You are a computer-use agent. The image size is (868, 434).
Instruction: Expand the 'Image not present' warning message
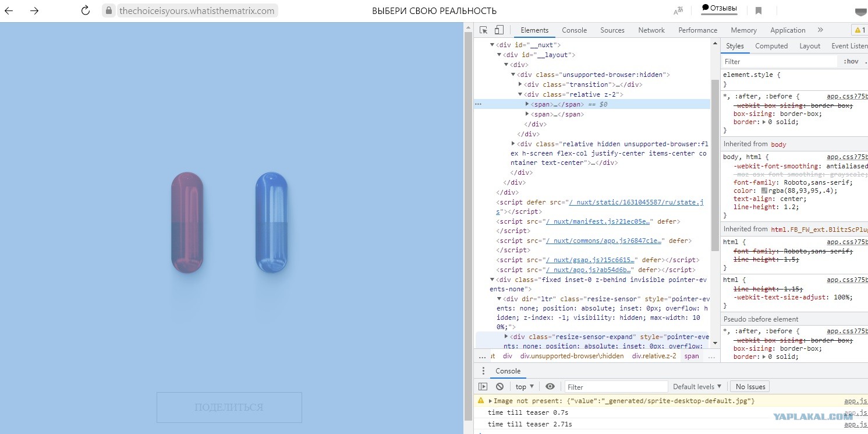[490, 401]
